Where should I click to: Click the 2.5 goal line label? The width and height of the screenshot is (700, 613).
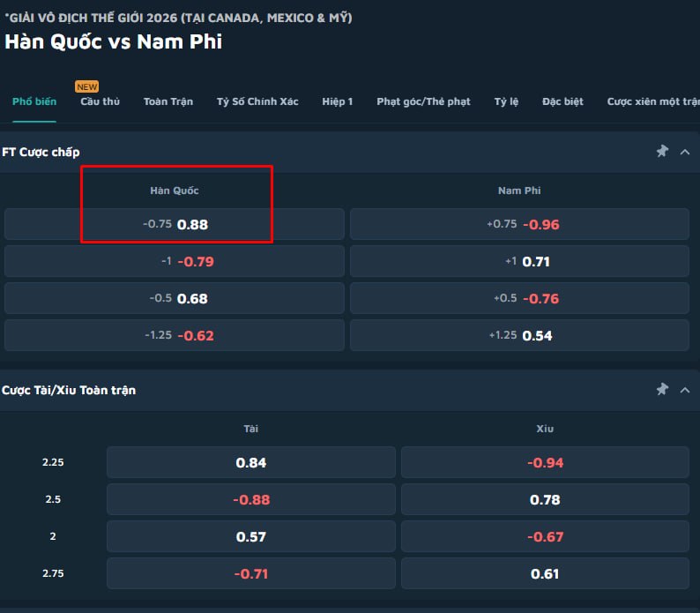(x=53, y=499)
